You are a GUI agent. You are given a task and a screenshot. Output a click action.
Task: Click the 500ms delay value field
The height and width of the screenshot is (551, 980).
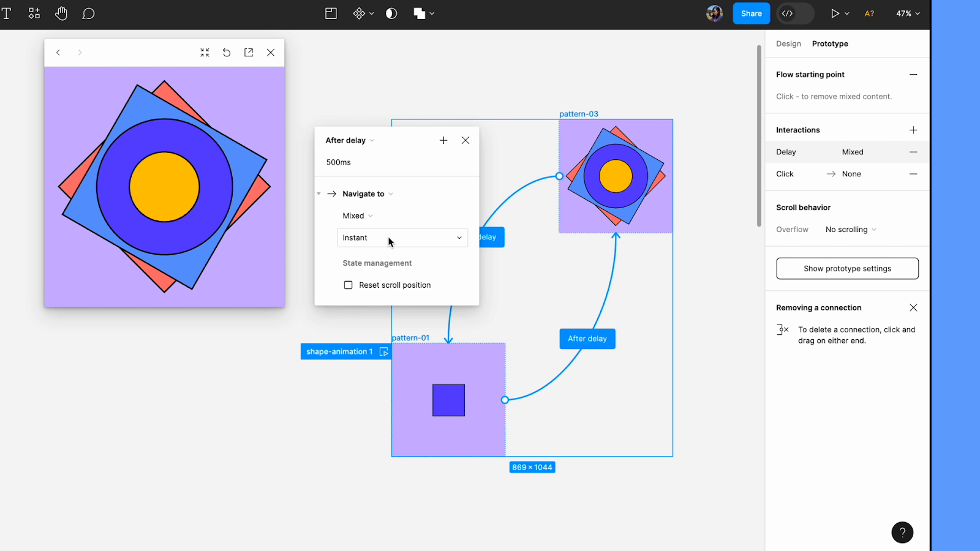tap(339, 162)
